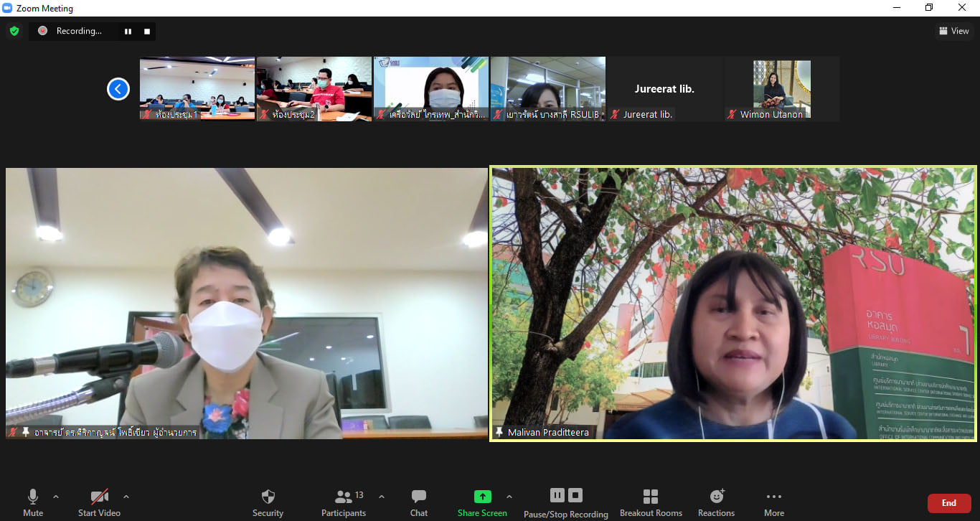980x521 pixels.
Task: Stop recording in bottom toolbar
Action: 575,495
